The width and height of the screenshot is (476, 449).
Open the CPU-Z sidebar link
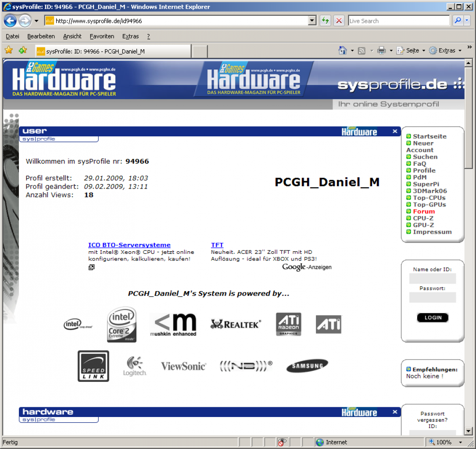click(422, 218)
